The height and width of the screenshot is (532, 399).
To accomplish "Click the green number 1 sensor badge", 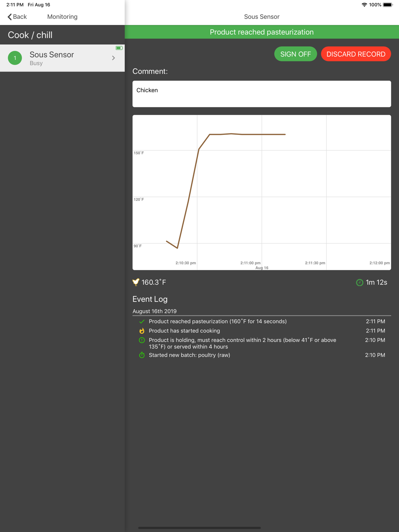I will 15,58.
